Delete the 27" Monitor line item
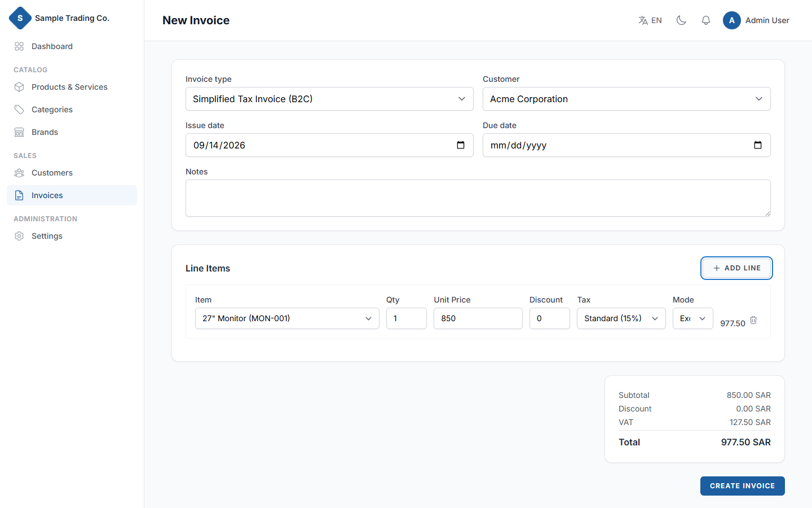 (753, 320)
